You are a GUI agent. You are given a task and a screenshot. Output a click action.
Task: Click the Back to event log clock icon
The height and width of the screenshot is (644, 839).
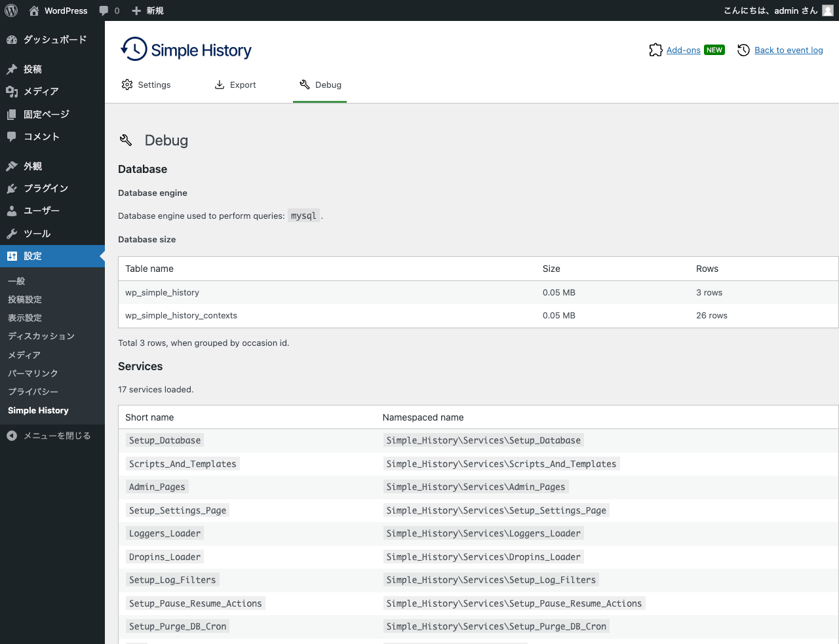point(743,50)
